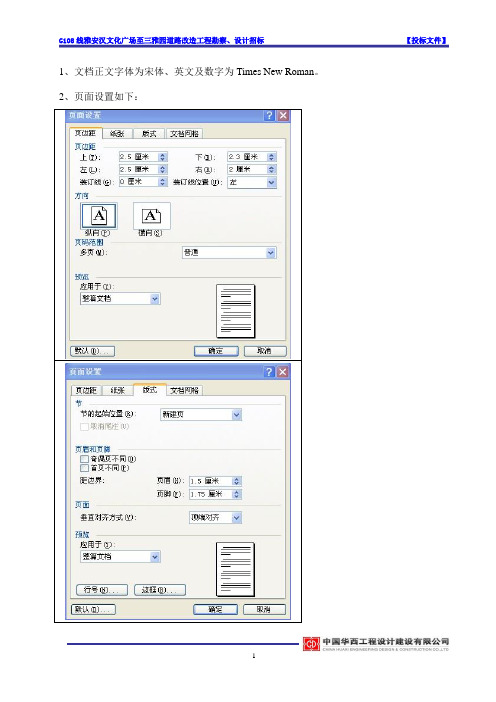This screenshot has height=702, width=496.
Task: Click the line mentioning Times New Roman
Action: [x=189, y=72]
